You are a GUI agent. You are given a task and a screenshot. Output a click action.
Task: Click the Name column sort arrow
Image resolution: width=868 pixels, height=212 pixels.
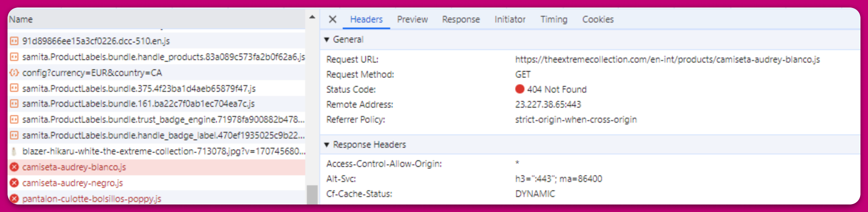(x=312, y=17)
